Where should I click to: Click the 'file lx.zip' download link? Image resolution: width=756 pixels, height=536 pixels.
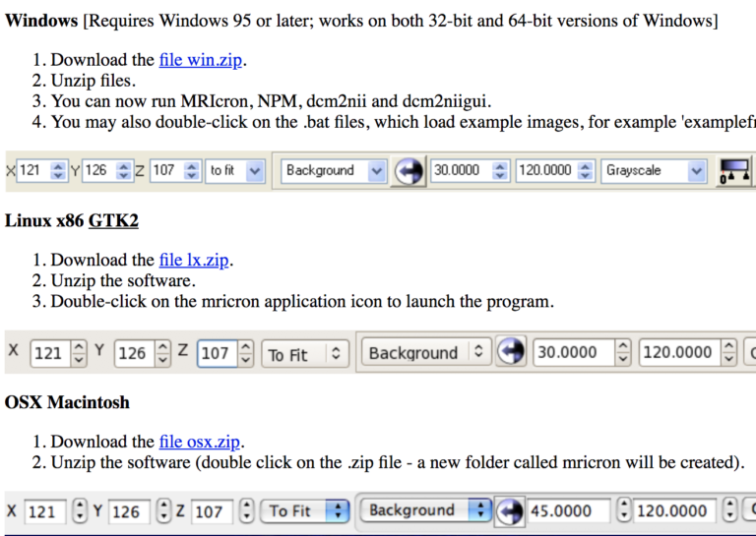coord(195,261)
